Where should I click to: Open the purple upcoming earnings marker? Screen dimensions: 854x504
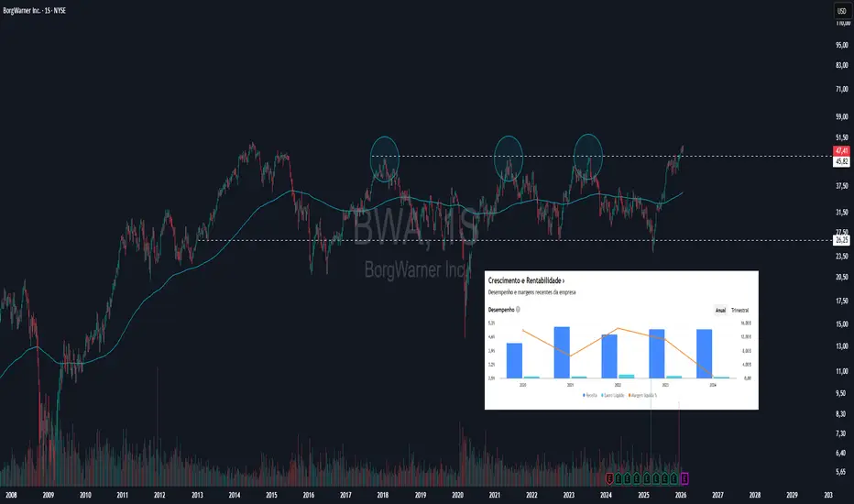pos(684,478)
